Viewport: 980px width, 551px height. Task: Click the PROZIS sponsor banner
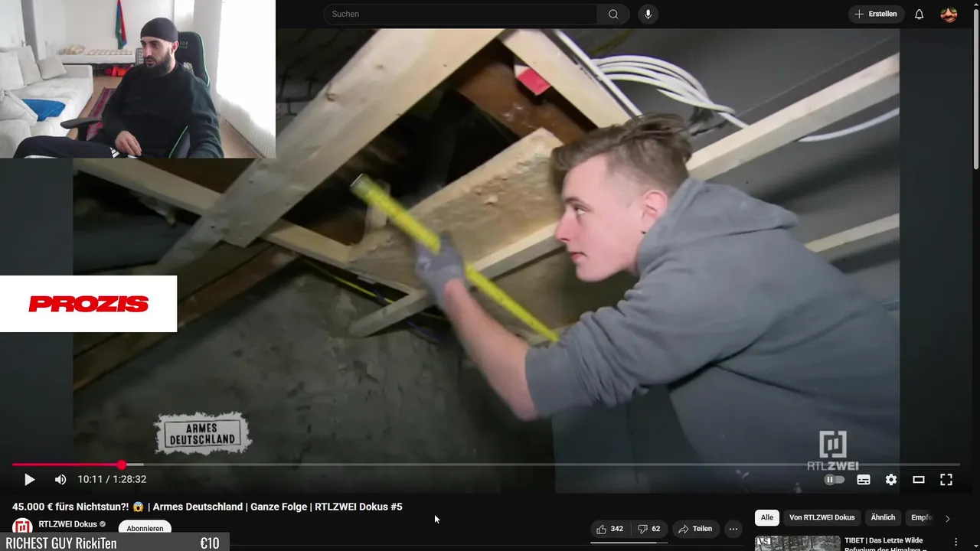88,304
